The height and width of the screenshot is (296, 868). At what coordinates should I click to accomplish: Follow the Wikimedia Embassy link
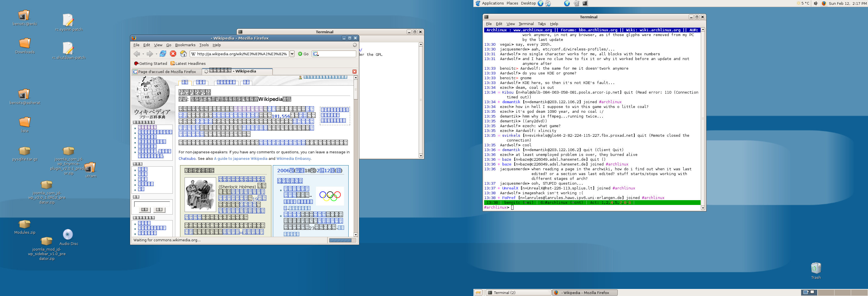point(293,159)
